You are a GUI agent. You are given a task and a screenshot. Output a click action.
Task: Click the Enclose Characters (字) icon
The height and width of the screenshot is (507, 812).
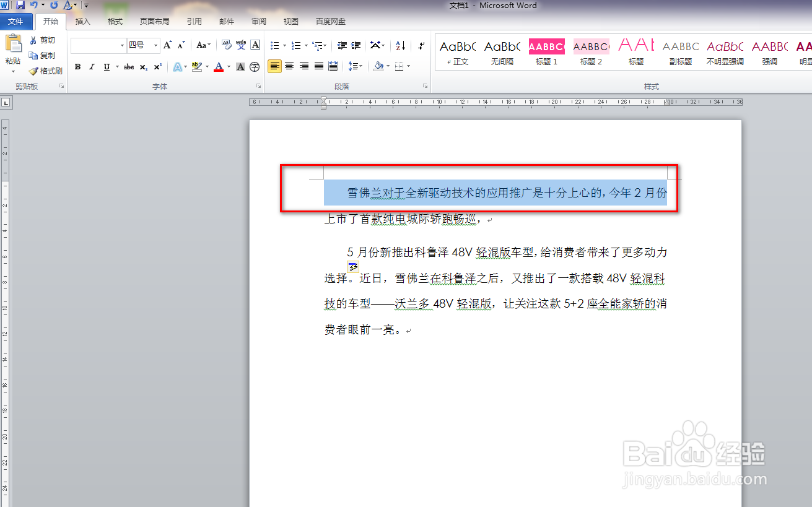click(x=255, y=67)
